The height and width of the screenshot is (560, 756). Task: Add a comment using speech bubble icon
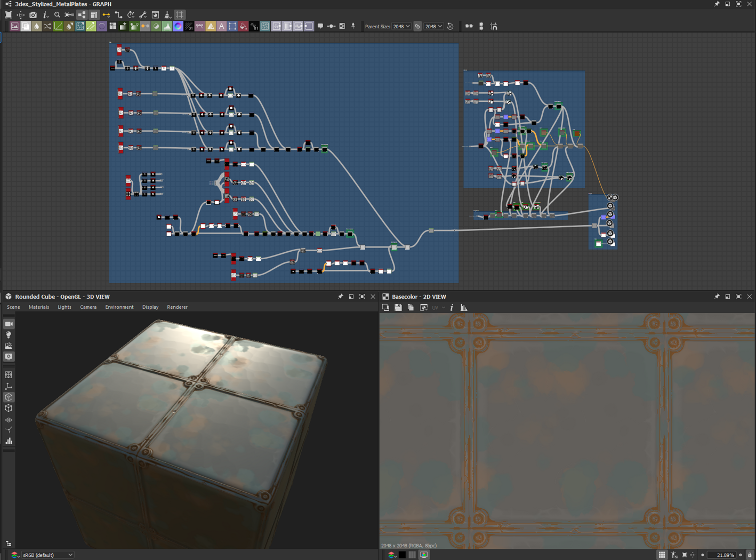(x=320, y=26)
